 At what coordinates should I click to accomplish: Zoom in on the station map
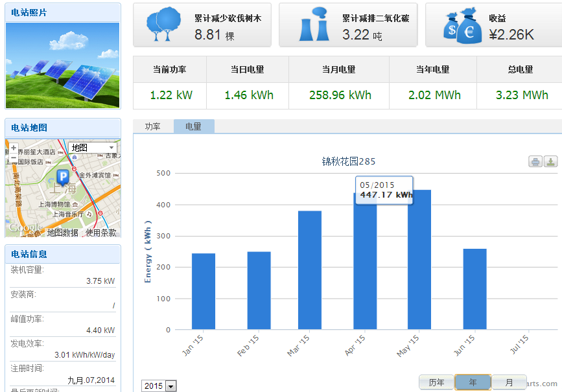pyautogui.click(x=14, y=148)
